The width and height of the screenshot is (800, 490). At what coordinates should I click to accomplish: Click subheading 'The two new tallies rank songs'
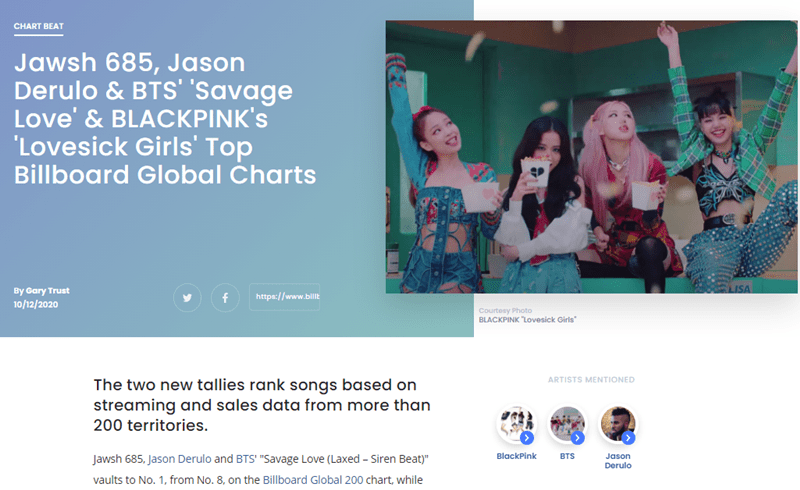point(262,405)
